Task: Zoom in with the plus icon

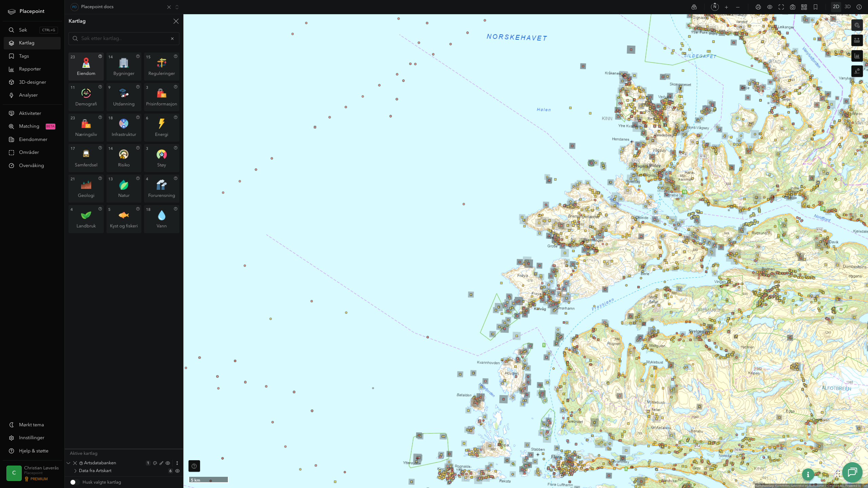Action: point(726,7)
